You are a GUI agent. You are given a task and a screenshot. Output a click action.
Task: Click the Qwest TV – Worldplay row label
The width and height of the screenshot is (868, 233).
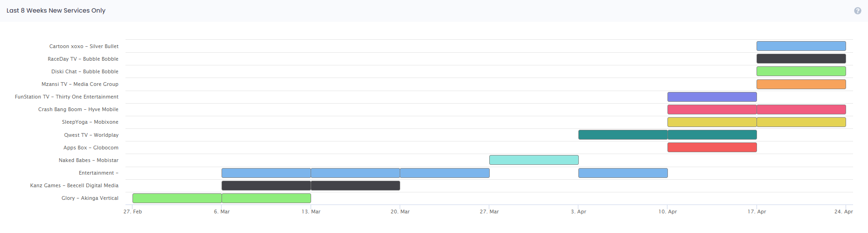[x=91, y=135]
